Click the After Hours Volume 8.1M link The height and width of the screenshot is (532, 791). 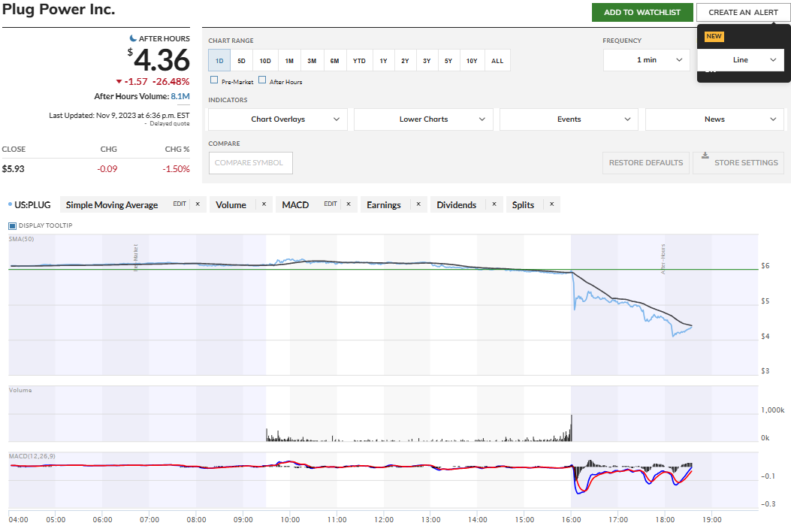point(180,96)
